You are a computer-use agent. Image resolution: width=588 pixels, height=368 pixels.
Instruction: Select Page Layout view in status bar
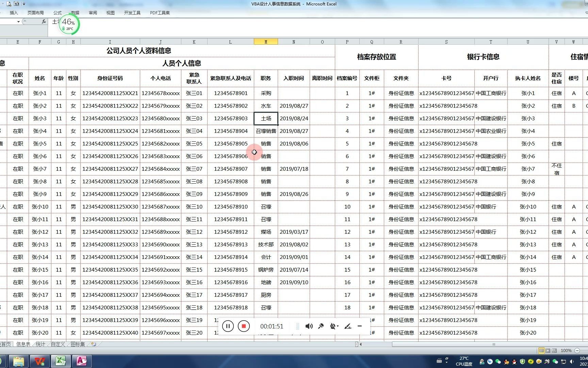pyautogui.click(x=548, y=350)
